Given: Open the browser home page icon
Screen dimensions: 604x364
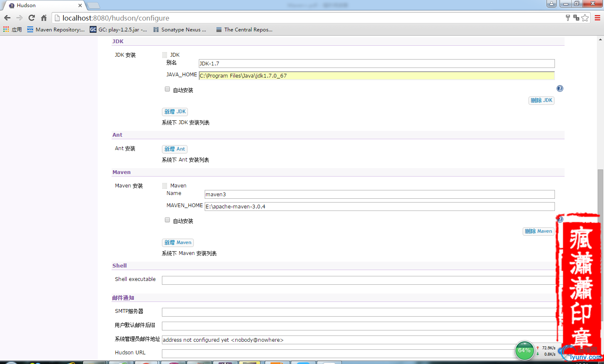Looking at the screenshot, I should coord(44,18).
